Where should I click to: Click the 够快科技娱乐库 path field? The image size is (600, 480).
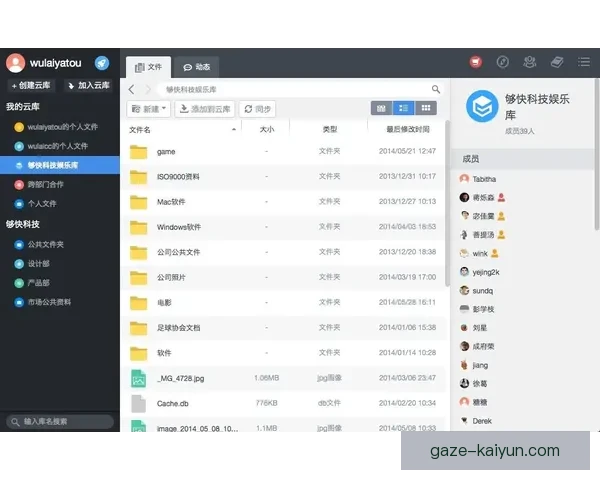[x=295, y=90]
